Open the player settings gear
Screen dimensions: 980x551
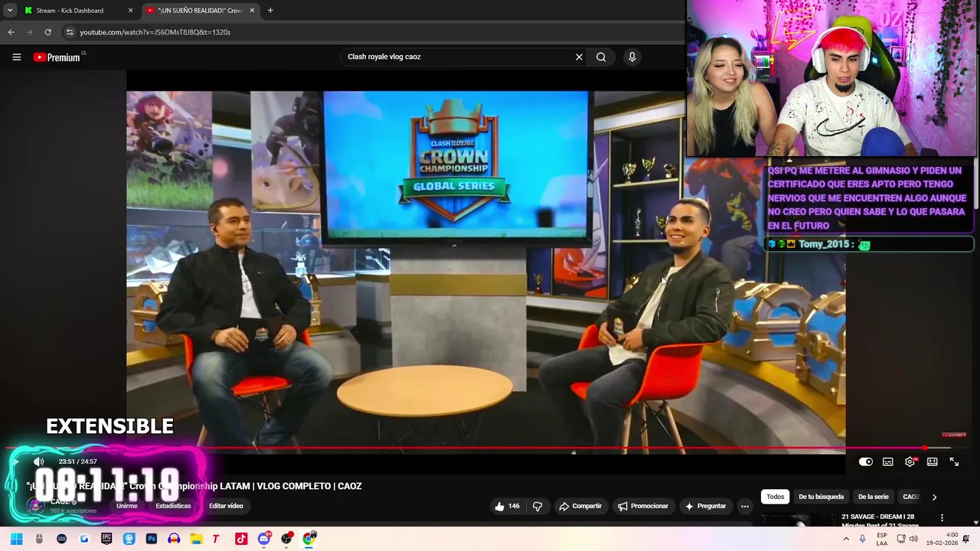tap(910, 461)
